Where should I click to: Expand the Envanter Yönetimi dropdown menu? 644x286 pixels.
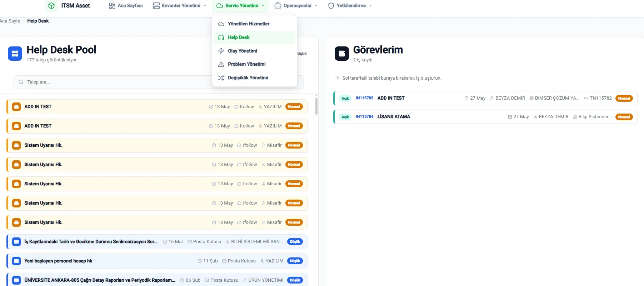click(x=179, y=6)
